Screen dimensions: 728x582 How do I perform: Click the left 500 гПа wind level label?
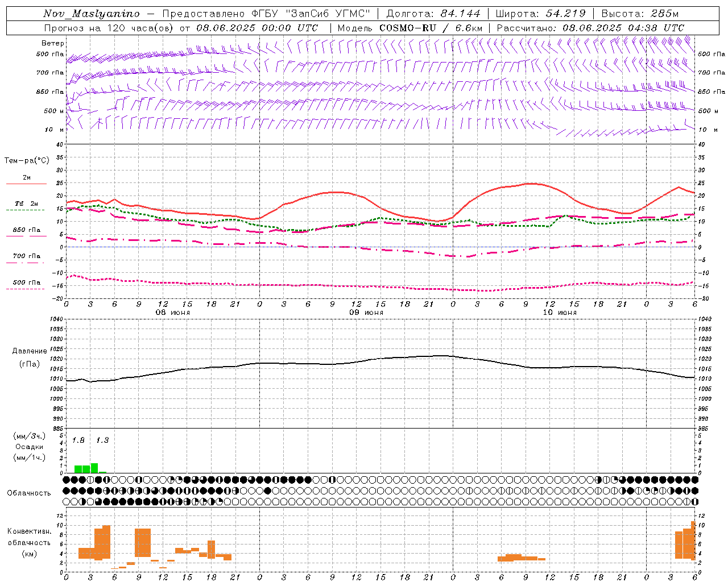[50, 54]
